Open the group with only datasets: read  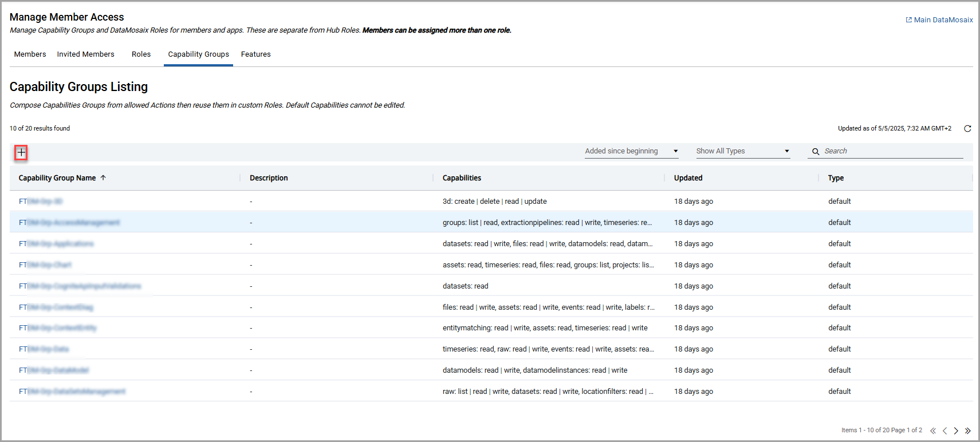[x=80, y=286]
